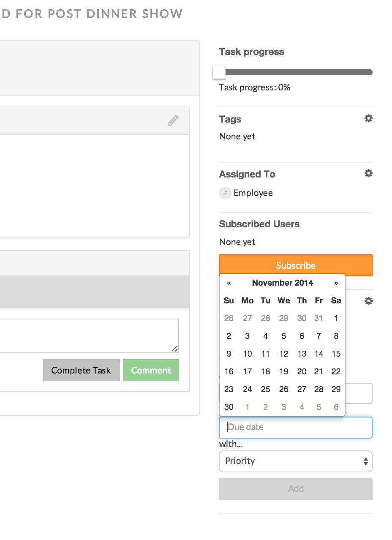Open Tags settings gear

368,119
